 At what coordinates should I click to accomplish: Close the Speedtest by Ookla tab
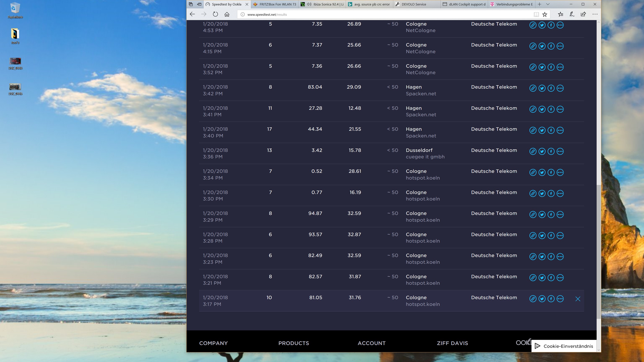pos(247,4)
